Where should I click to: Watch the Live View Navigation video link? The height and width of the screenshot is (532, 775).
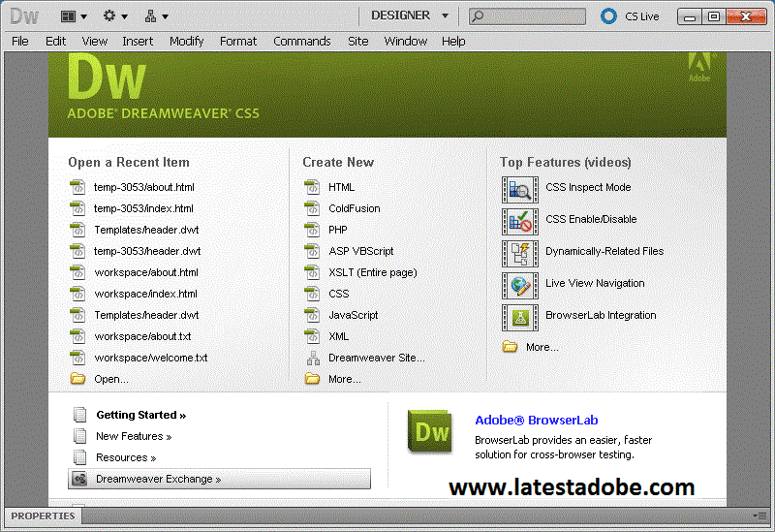pyautogui.click(x=595, y=283)
